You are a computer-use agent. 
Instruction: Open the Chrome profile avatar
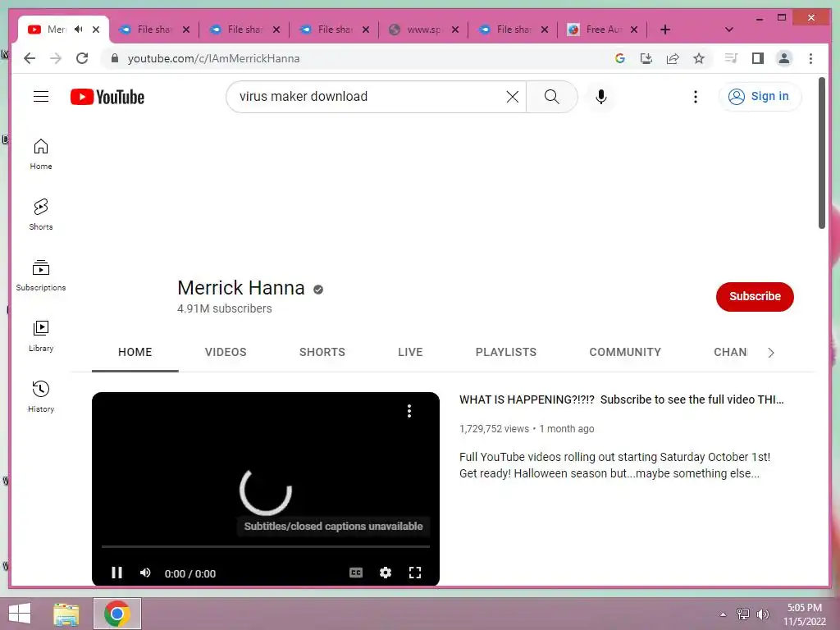(783, 58)
